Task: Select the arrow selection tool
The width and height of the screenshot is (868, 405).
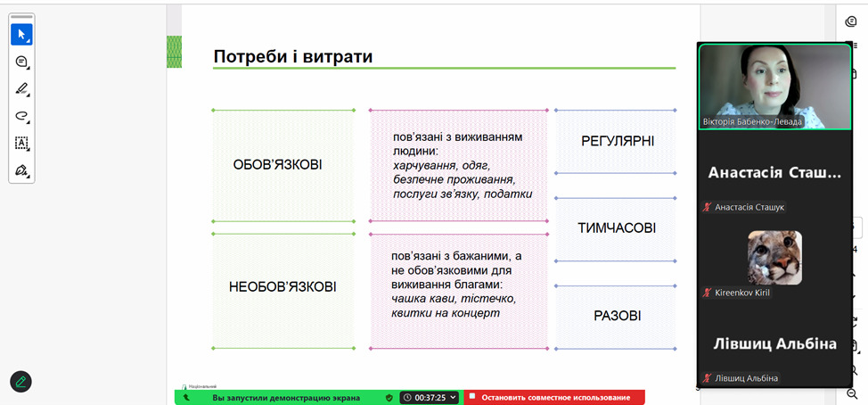Action: (x=21, y=35)
